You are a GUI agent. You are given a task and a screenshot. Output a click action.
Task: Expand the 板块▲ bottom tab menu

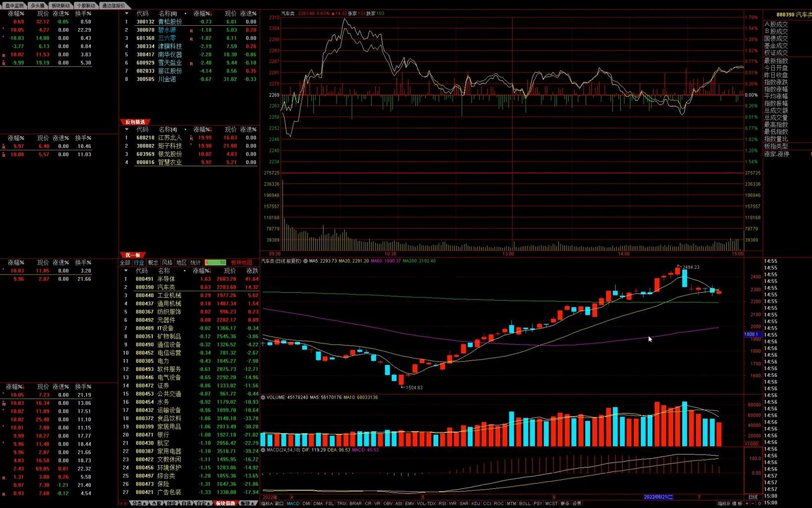(248, 503)
